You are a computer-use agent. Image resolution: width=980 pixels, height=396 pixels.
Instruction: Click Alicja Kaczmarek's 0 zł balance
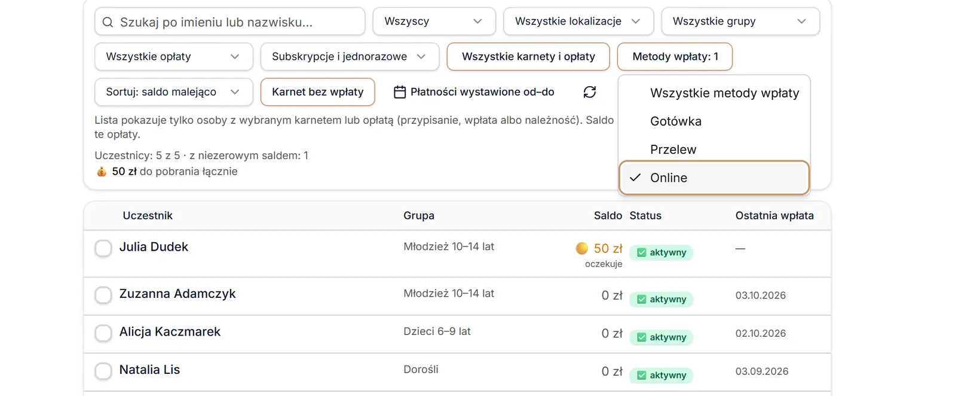tap(612, 334)
